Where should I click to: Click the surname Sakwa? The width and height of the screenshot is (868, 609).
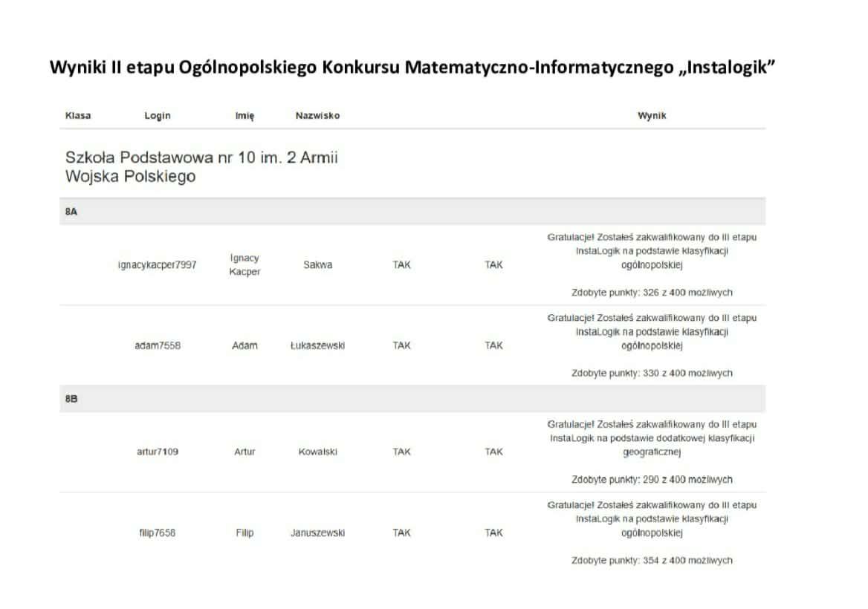click(317, 265)
